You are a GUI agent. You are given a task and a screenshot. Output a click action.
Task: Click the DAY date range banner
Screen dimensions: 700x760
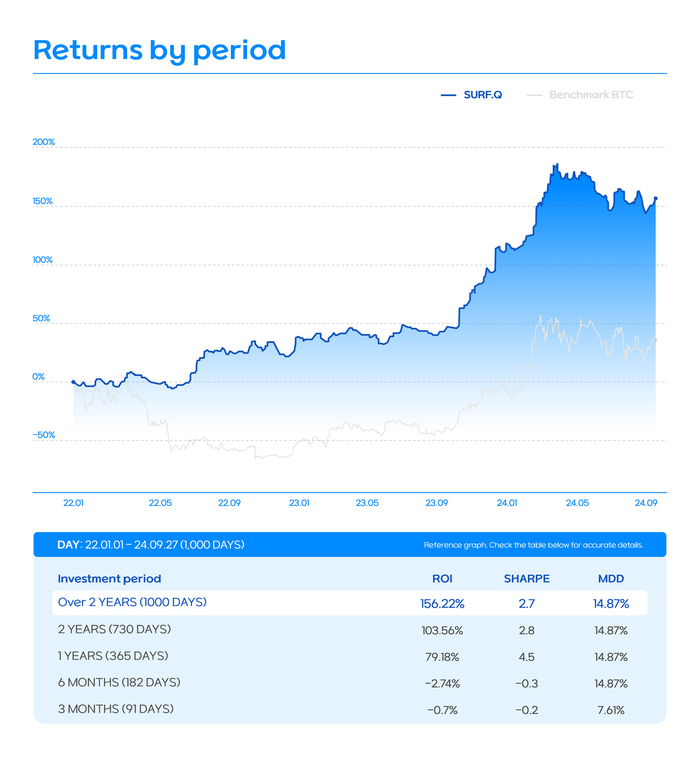(151, 544)
